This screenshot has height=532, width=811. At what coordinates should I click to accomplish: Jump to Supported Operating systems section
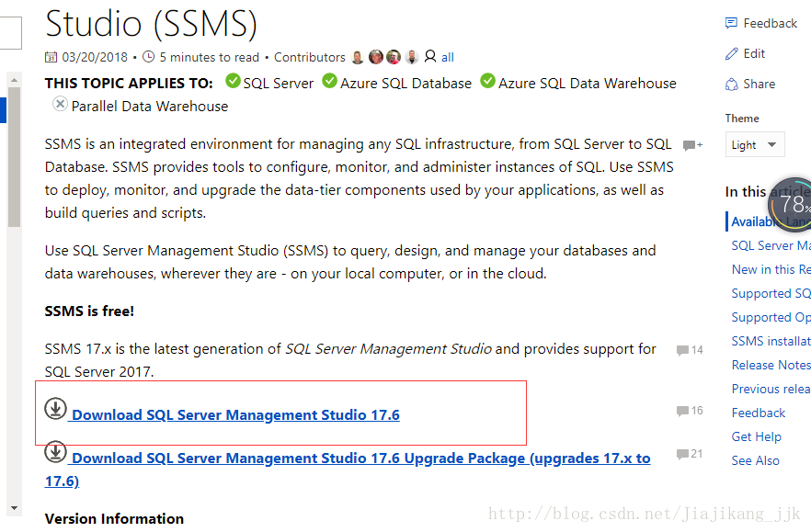click(x=771, y=317)
